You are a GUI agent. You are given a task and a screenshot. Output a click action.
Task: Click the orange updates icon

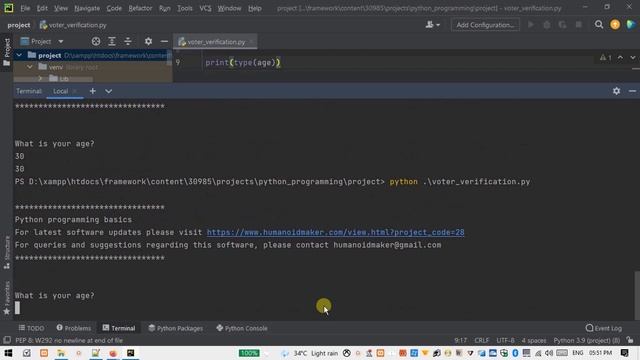[x=615, y=25]
